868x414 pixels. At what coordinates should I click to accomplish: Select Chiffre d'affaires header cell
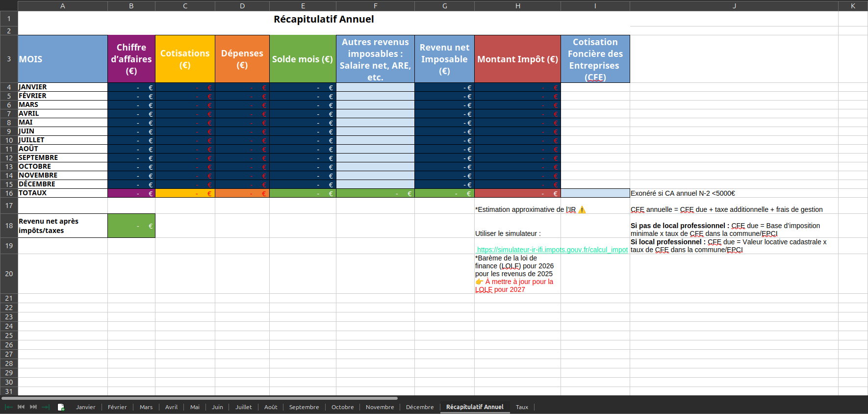[131, 59]
